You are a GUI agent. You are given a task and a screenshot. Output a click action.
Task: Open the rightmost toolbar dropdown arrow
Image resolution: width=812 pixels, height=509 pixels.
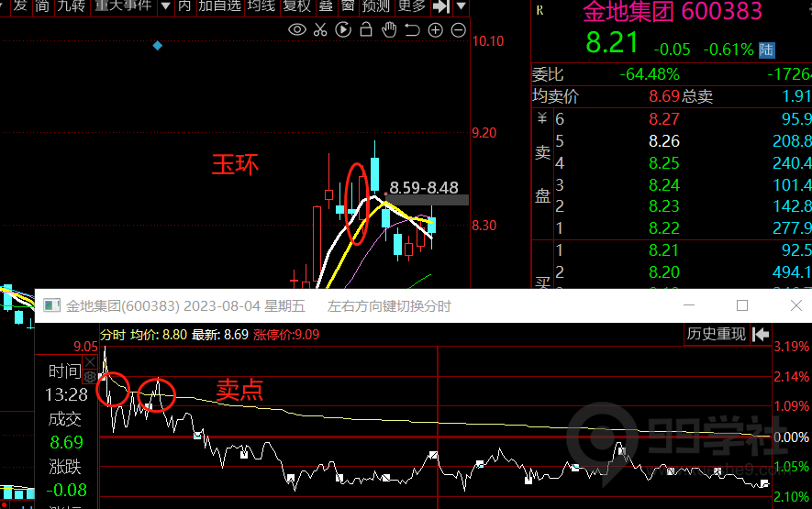click(460, 6)
